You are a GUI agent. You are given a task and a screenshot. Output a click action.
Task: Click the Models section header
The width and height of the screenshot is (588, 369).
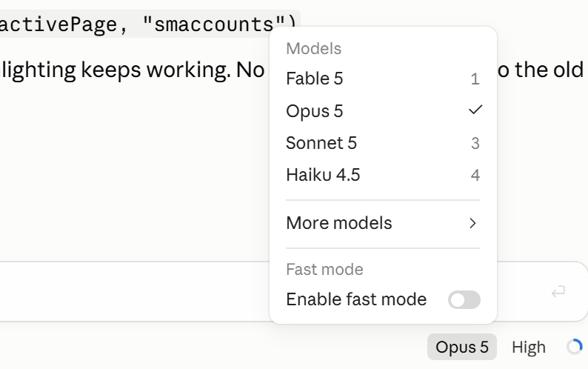[x=313, y=49]
